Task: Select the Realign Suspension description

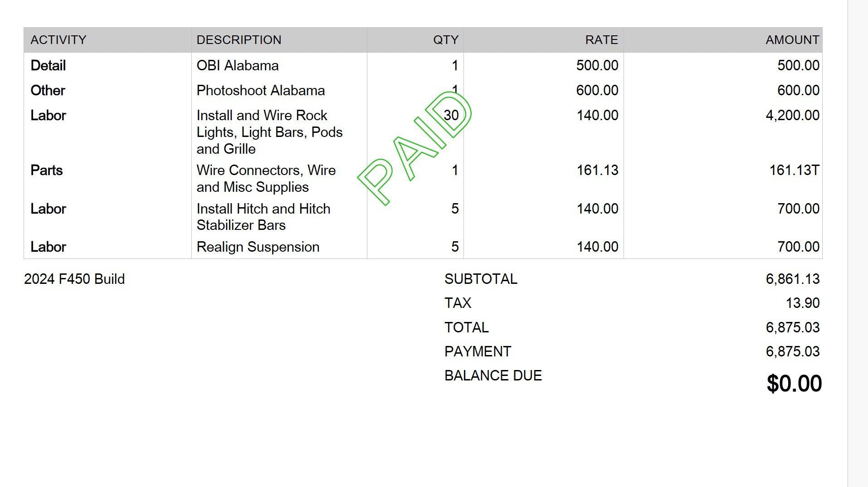Action: (x=258, y=247)
